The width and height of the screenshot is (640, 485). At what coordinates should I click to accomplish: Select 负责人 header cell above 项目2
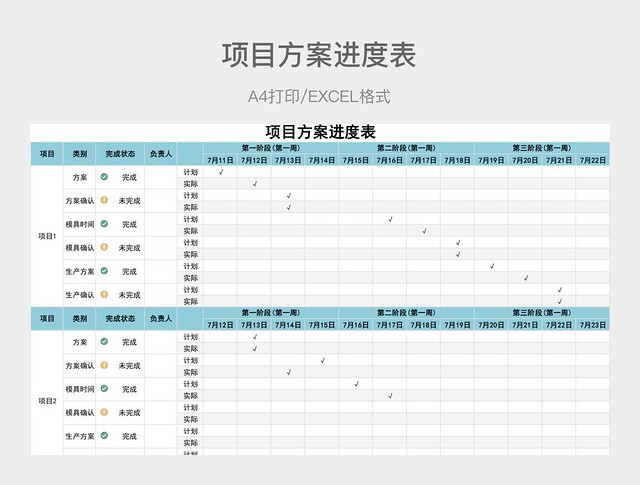pos(160,318)
